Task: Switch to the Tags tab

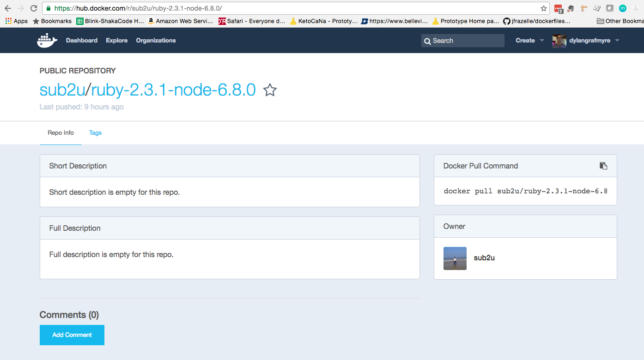Action: pyautogui.click(x=95, y=133)
